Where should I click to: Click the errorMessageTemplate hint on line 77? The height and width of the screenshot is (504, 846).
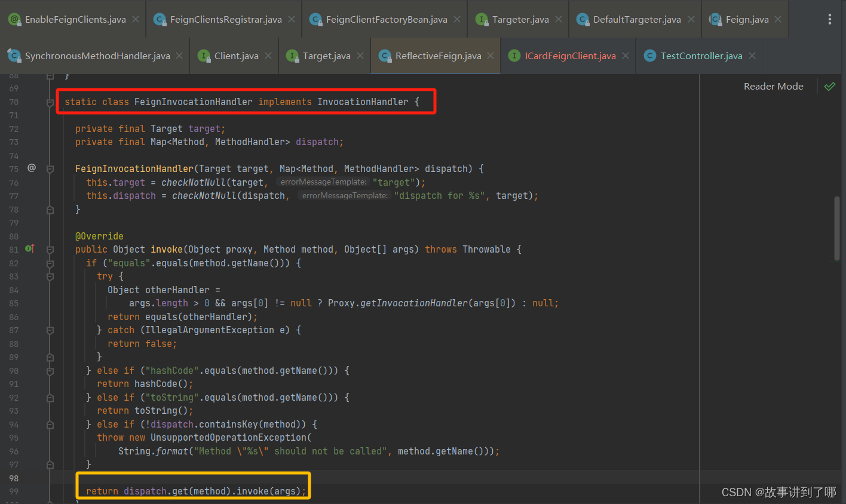click(x=344, y=195)
